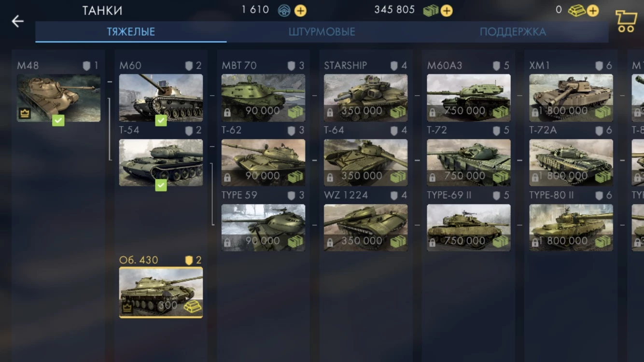
Task: Open the shop cart icon
Action: tap(626, 21)
